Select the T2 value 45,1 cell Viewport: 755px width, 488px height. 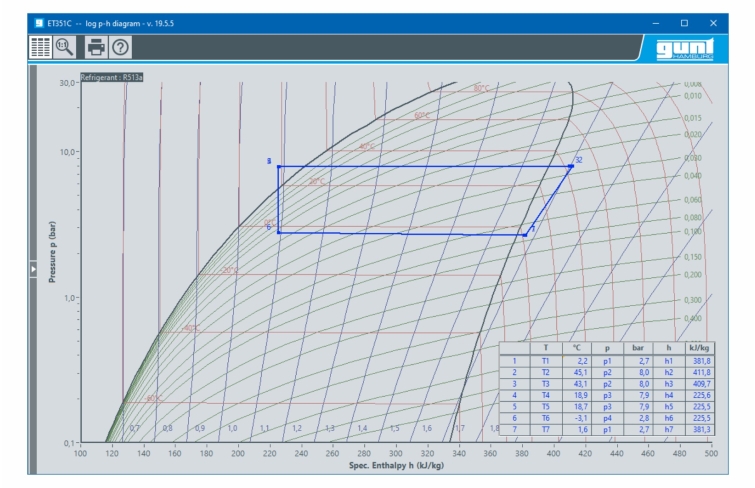576,372
